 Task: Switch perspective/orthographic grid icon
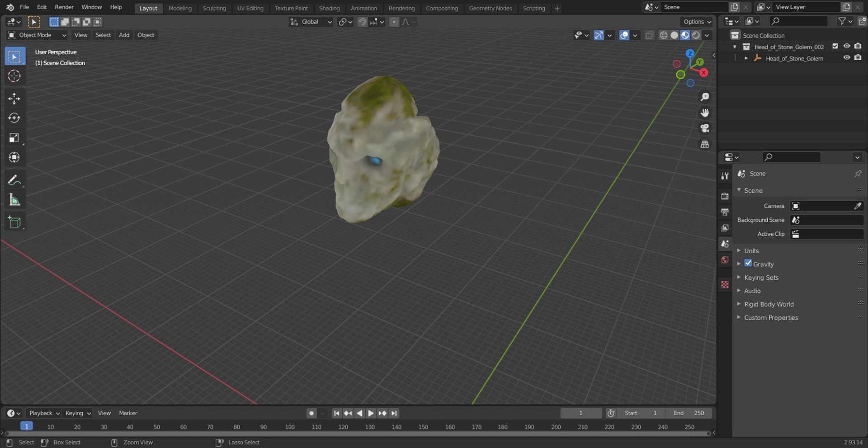[x=704, y=144]
